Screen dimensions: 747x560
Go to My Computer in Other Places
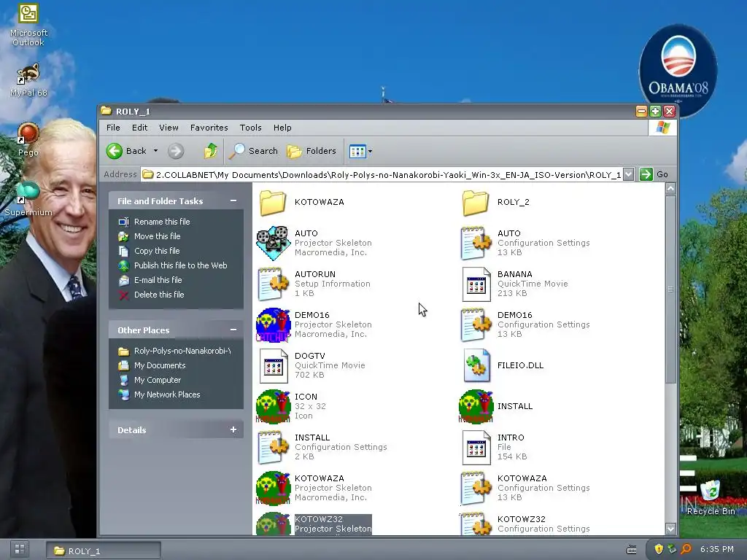point(158,380)
